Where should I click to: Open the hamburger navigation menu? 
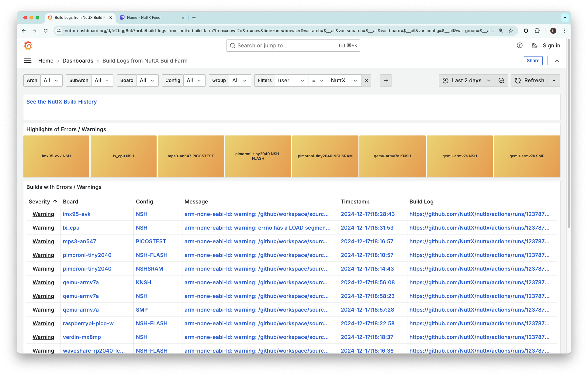pos(28,61)
